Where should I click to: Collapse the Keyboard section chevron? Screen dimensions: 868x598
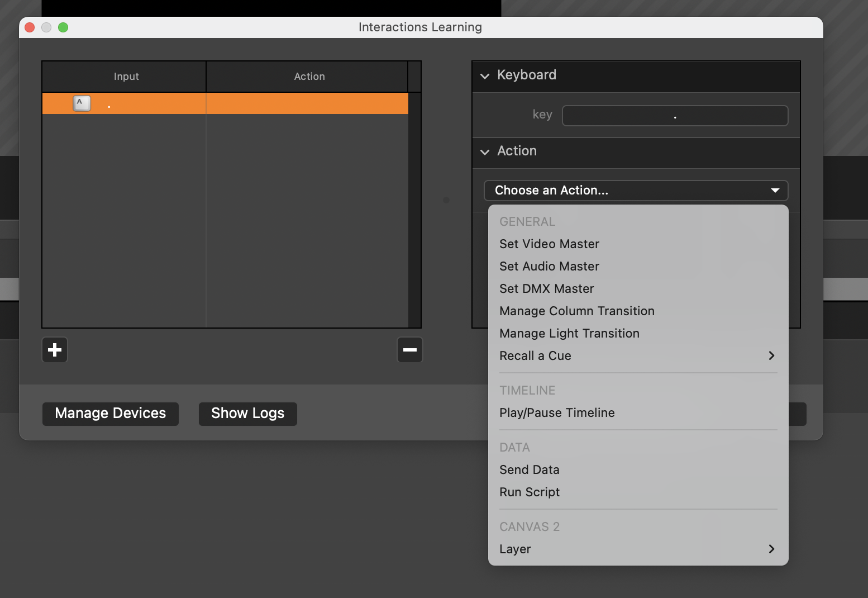485,76
